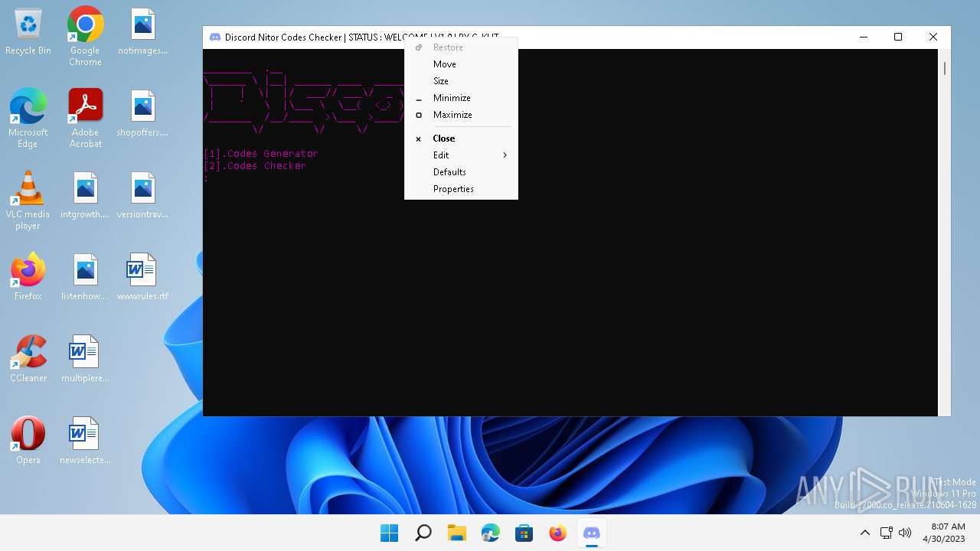Click the '[1].Codes Generator' line

coord(260,154)
